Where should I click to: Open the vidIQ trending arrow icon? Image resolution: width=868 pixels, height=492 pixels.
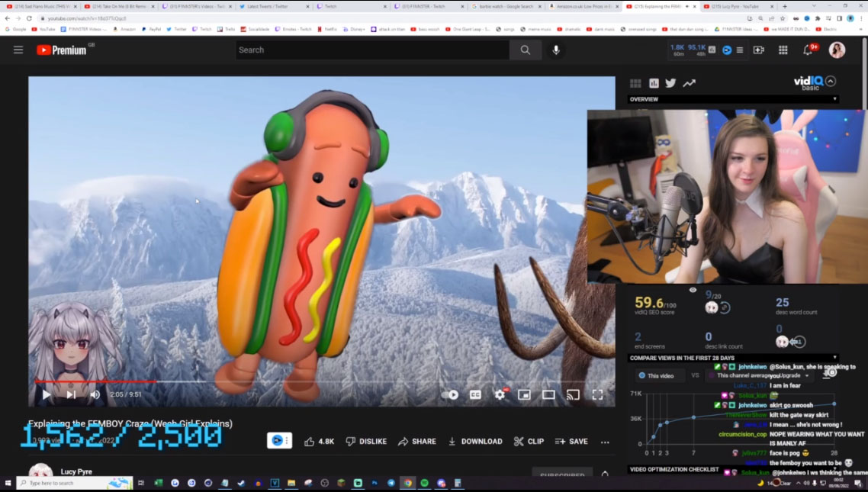689,83
